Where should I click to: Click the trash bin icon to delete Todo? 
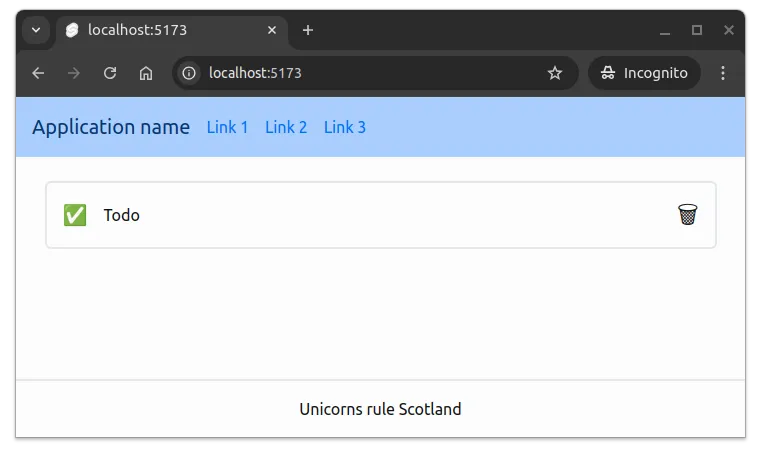[x=687, y=215]
